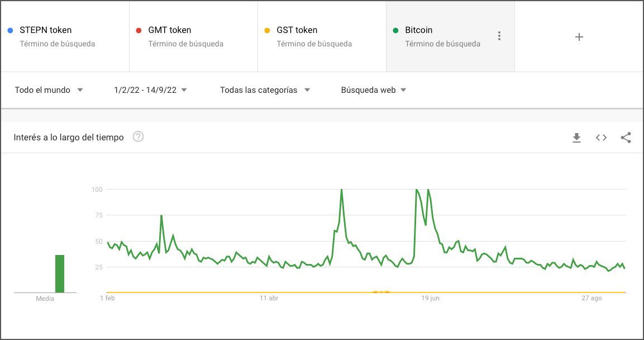Image resolution: width=644 pixels, height=340 pixels.
Task: Open the Bitcoin card options menu
Action: [x=499, y=35]
